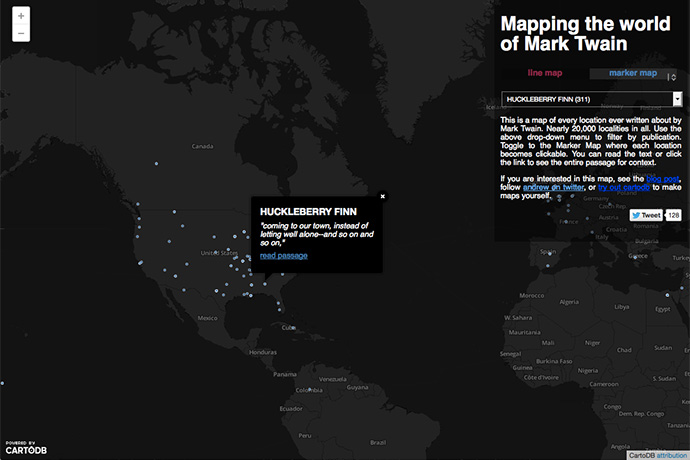The image size is (690, 460).
Task: Click the Brazil label on the map
Action: 378,442
